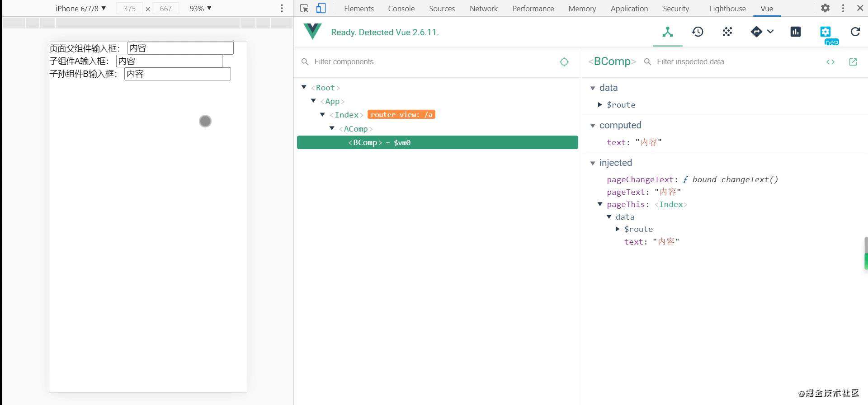This screenshot has width=868, height=405.
Task: Switch to the Memory tab
Action: click(x=582, y=9)
